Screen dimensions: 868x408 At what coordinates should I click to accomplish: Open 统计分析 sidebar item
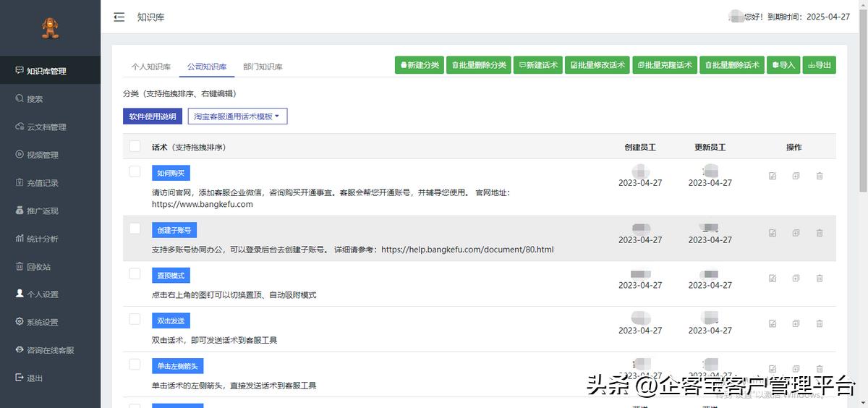click(x=50, y=239)
